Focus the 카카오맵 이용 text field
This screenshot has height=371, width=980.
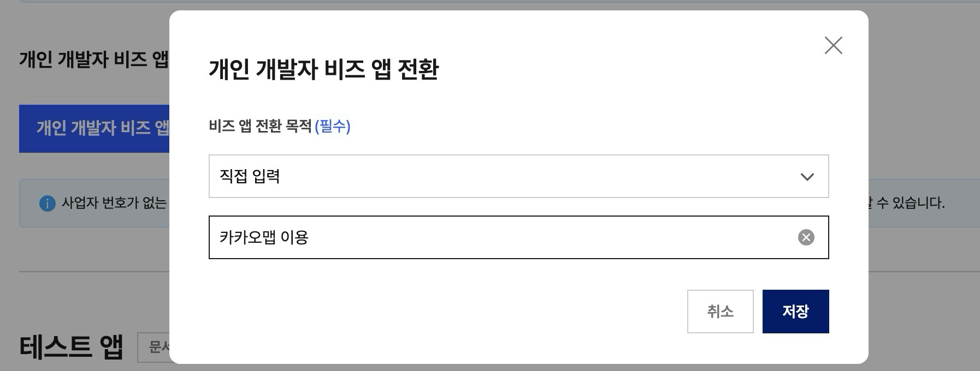(518, 237)
